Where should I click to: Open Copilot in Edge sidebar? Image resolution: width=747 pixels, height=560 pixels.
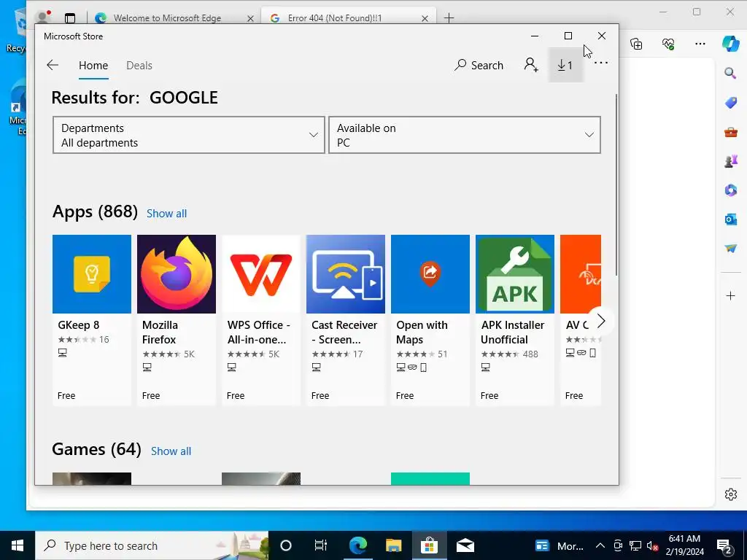click(x=730, y=44)
